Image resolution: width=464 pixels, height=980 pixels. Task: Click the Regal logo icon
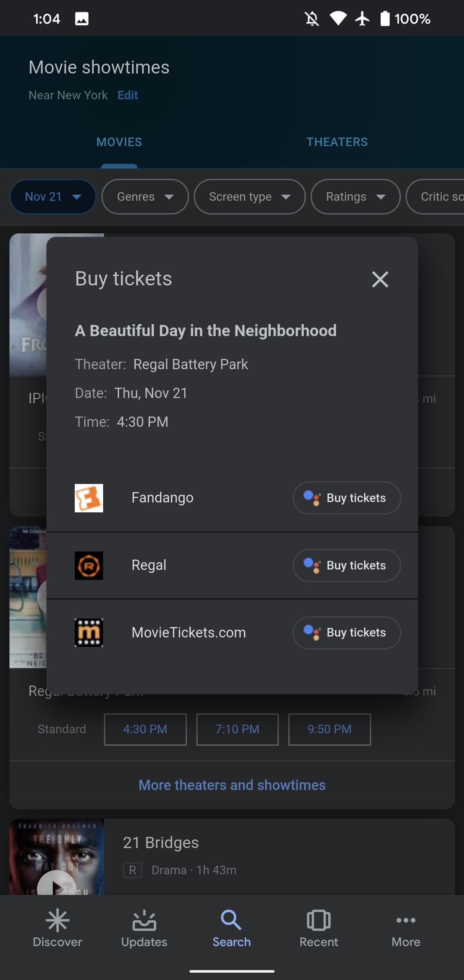coord(89,566)
